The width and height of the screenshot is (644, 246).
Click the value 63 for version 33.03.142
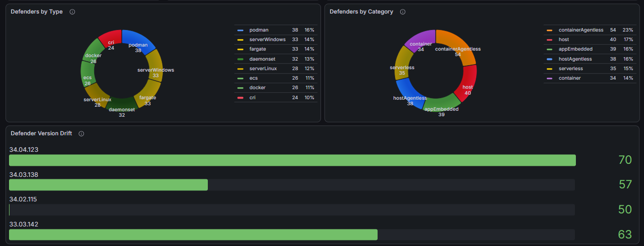pos(625,234)
